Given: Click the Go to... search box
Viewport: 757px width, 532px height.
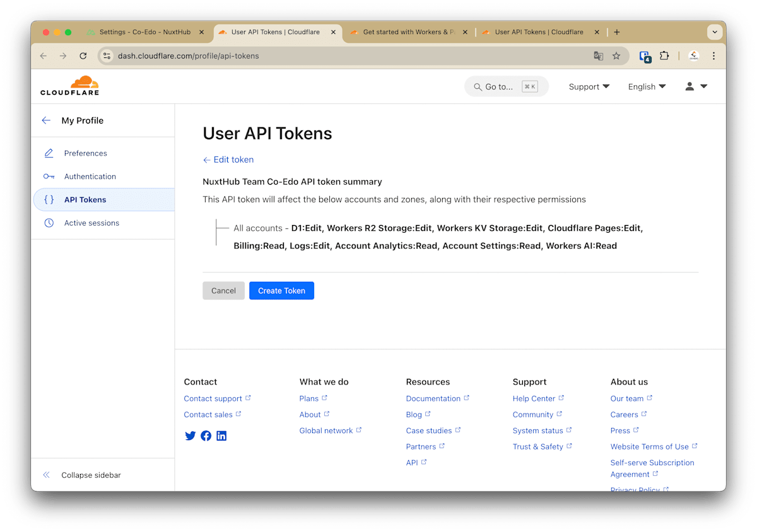Looking at the screenshot, I should click(x=507, y=86).
